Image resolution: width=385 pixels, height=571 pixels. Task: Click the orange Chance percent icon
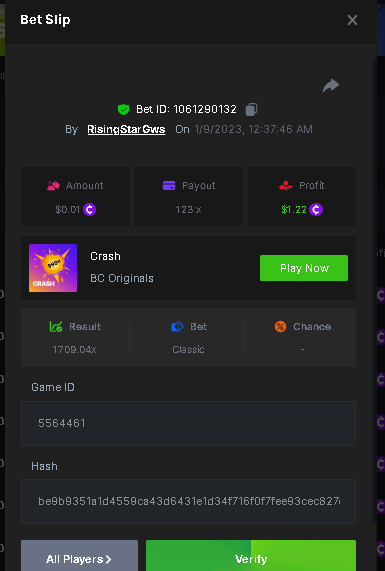pos(280,326)
